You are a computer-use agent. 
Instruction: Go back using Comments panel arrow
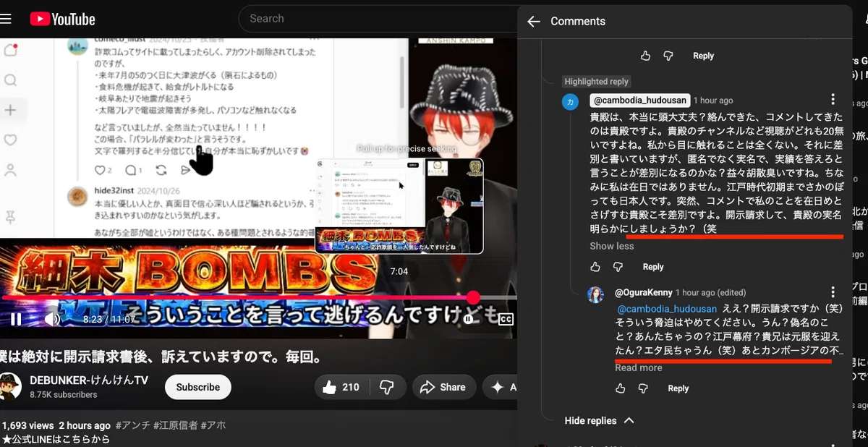pyautogui.click(x=534, y=22)
